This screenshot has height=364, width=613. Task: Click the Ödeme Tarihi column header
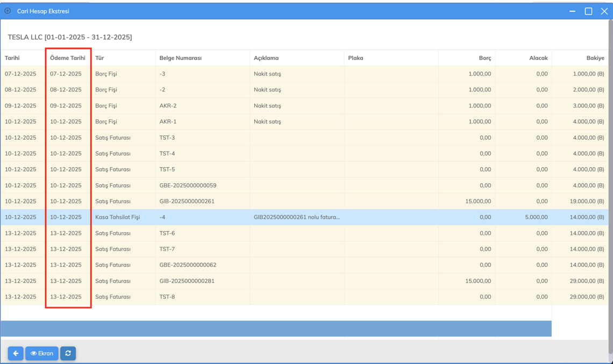point(67,58)
